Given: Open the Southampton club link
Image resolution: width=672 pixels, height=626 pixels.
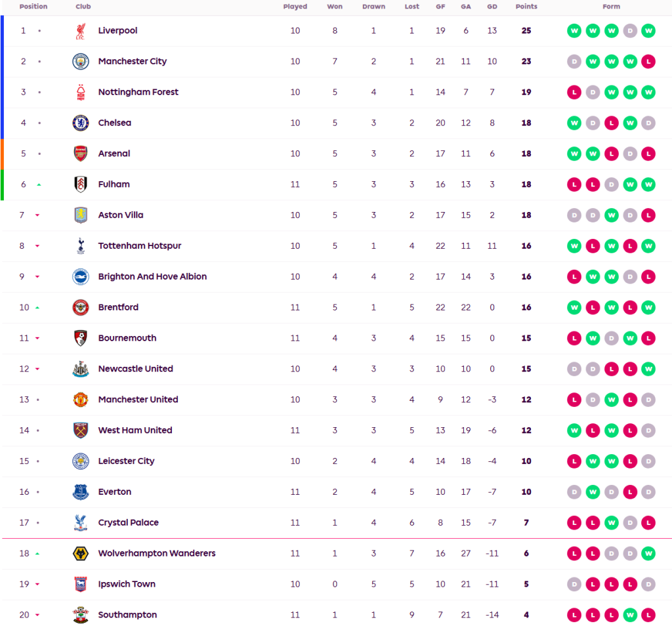Looking at the screenshot, I should click(127, 615).
